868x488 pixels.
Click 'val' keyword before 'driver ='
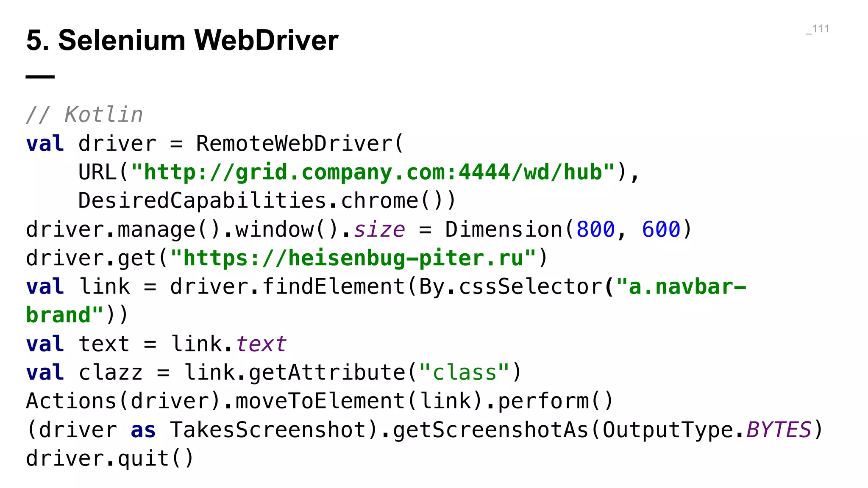[45, 143]
